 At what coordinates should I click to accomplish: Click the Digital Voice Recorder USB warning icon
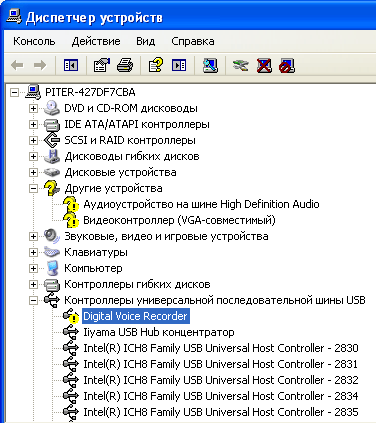click(71, 316)
